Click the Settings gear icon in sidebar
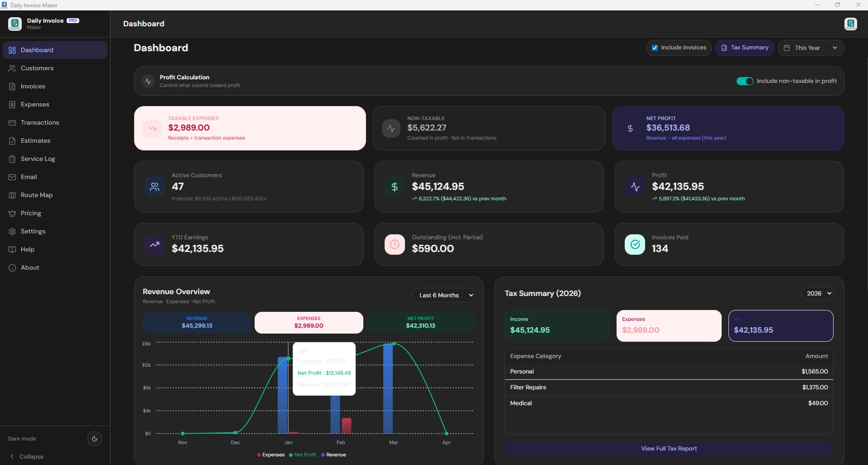Screen dimensions: 868x465 click(12, 232)
